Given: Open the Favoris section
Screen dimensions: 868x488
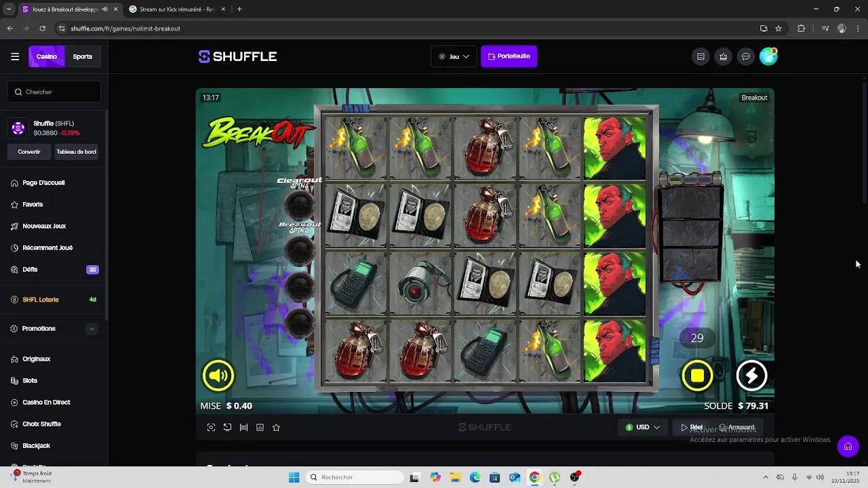Looking at the screenshot, I should coord(33,205).
